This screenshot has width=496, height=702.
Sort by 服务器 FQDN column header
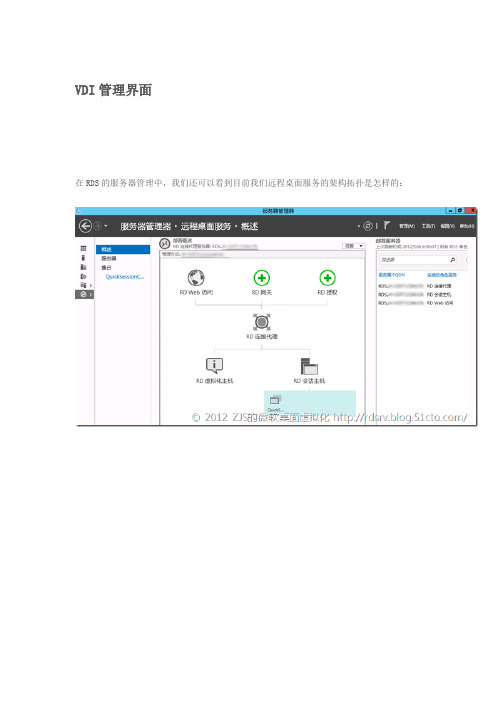point(392,275)
